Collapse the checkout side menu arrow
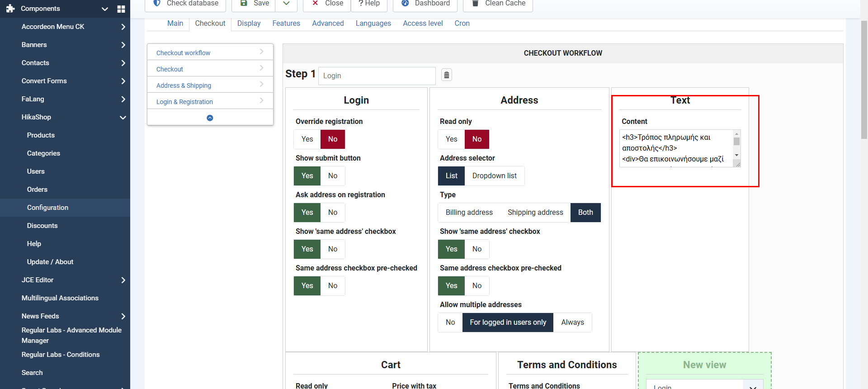Image resolution: width=868 pixels, height=389 pixels. (210, 118)
